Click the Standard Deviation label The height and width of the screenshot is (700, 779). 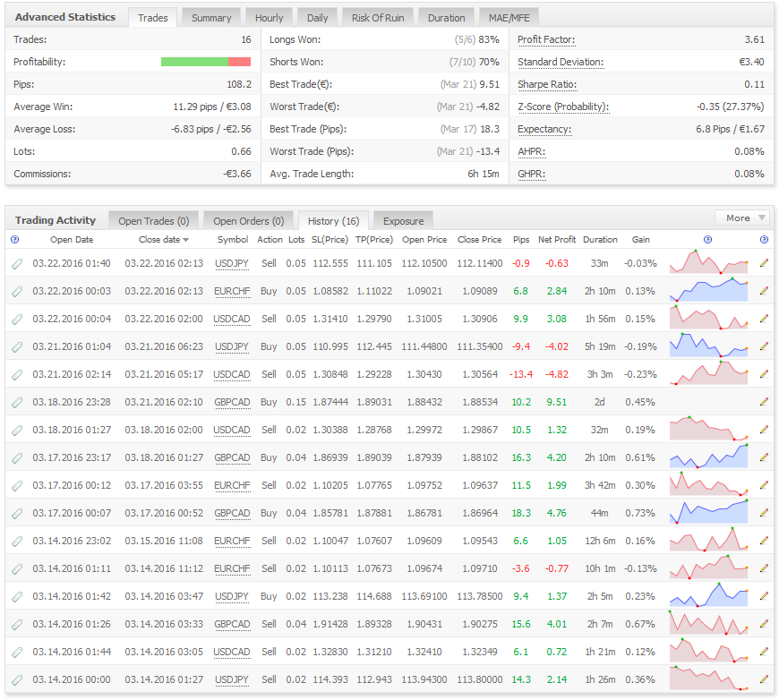click(x=561, y=62)
